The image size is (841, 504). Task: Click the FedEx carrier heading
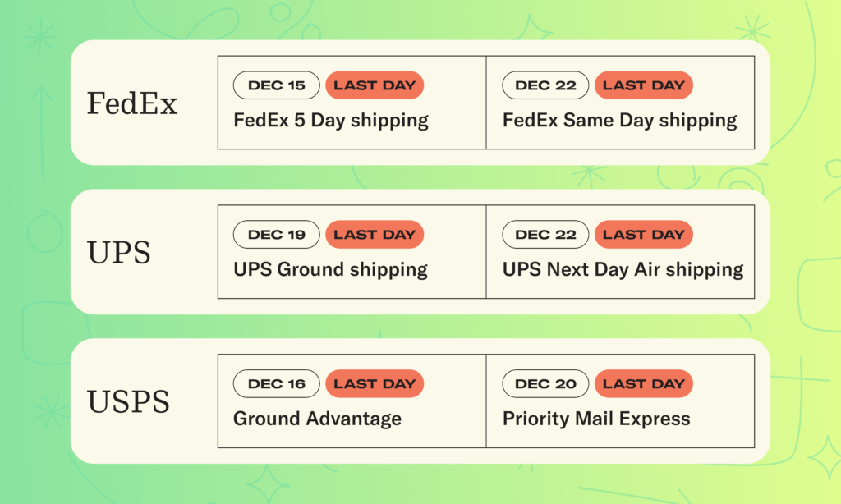132,103
